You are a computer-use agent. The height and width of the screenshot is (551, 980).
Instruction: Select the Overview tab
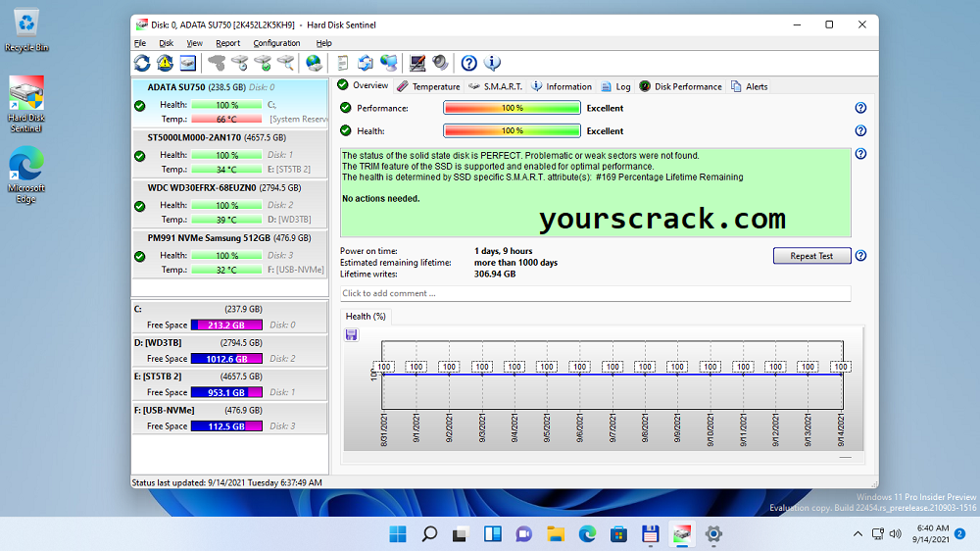[x=364, y=85]
